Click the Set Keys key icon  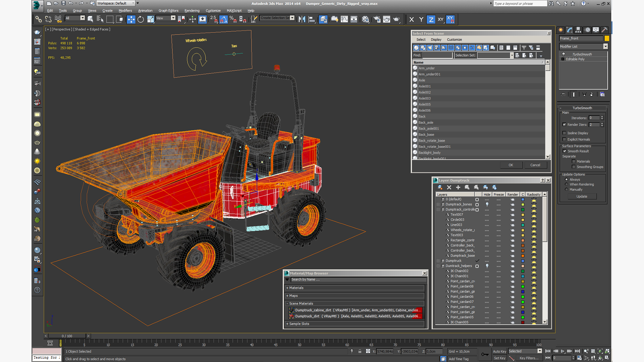coord(485,354)
